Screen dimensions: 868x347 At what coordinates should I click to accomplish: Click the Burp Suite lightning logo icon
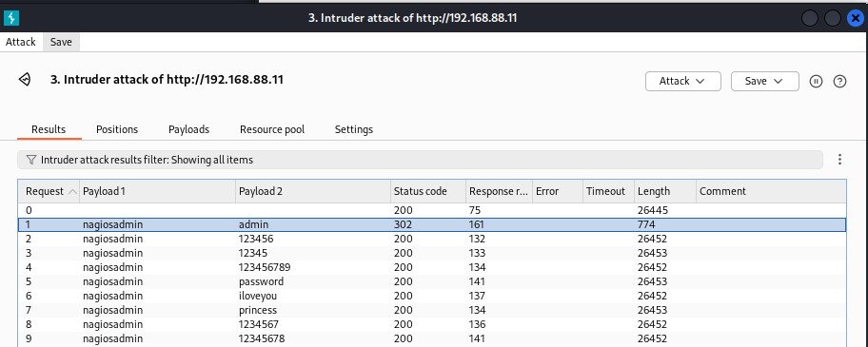tap(11, 18)
